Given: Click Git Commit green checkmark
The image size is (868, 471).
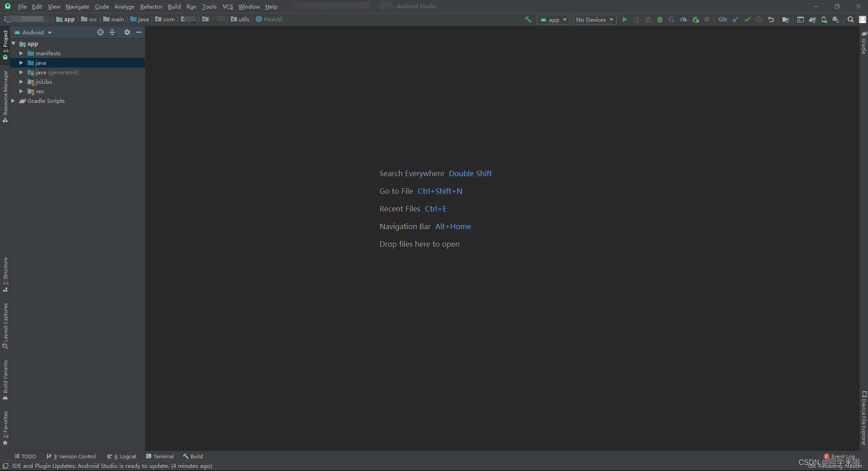Looking at the screenshot, I should (x=747, y=19).
